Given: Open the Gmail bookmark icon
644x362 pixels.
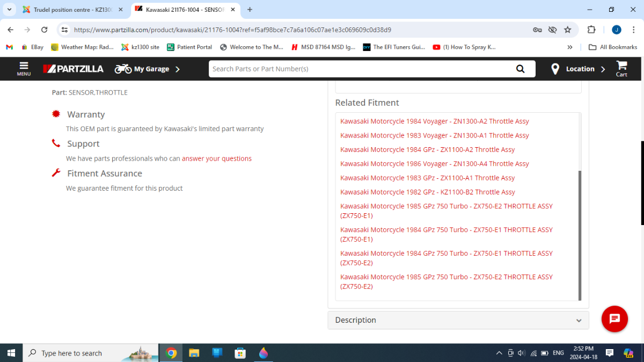Looking at the screenshot, I should pos(9,47).
